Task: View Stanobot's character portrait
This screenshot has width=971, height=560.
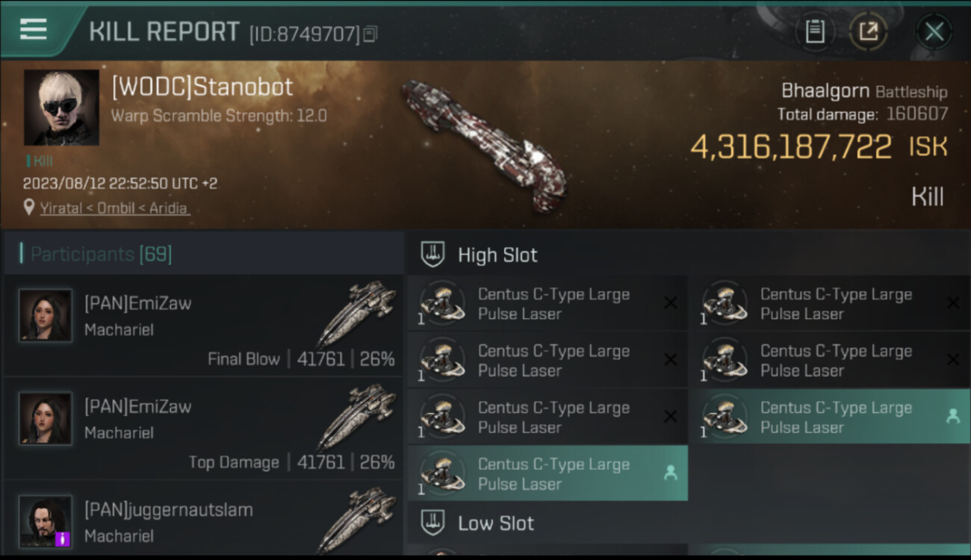Action: click(x=61, y=108)
